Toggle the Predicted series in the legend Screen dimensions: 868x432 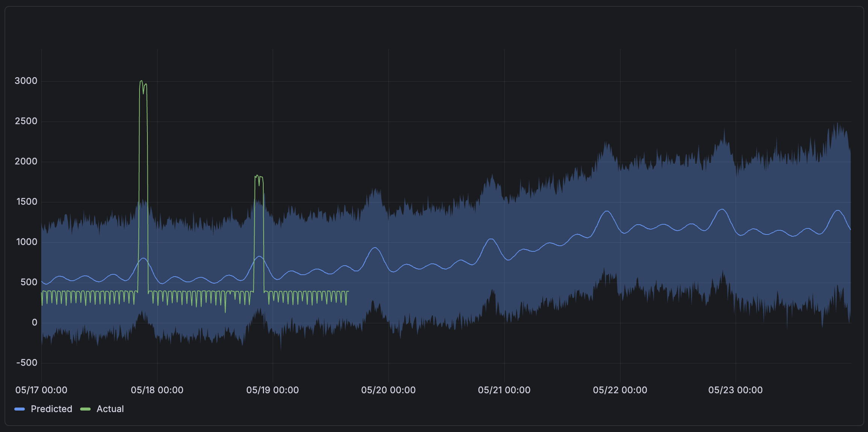point(52,409)
